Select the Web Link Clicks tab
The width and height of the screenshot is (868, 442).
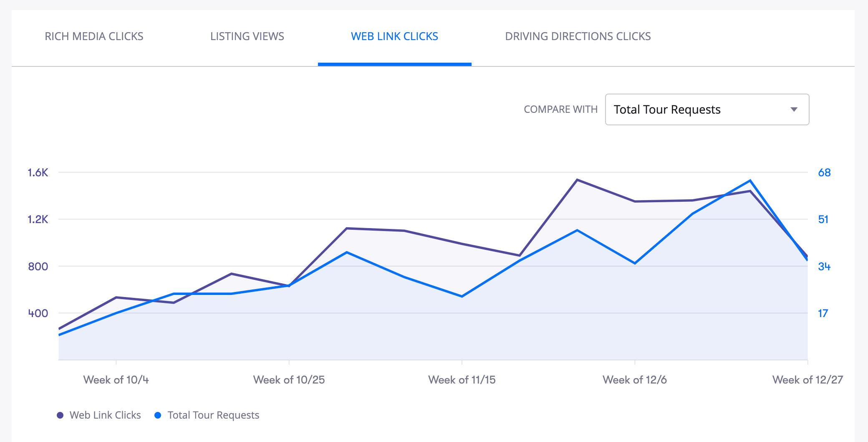click(x=394, y=36)
